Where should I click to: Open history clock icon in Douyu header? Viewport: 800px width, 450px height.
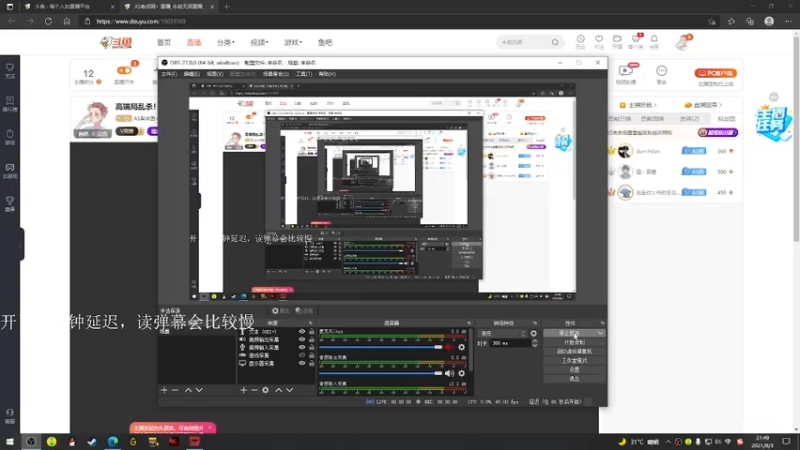tap(581, 41)
